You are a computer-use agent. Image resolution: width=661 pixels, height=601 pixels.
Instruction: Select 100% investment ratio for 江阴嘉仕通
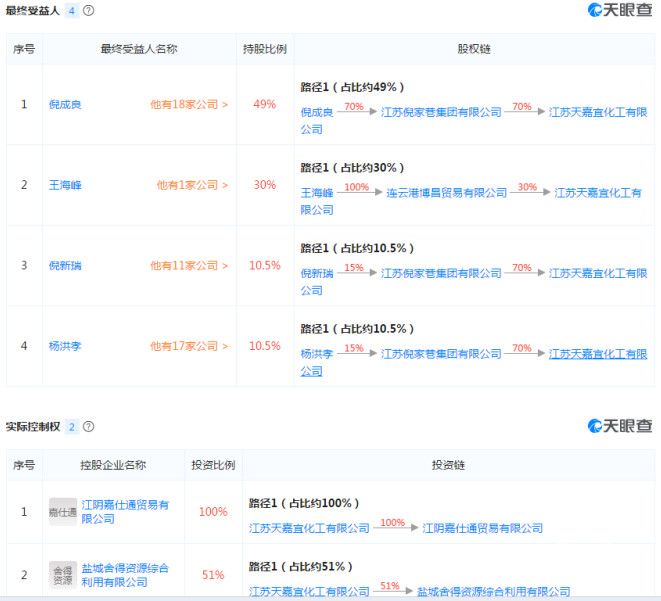click(213, 512)
